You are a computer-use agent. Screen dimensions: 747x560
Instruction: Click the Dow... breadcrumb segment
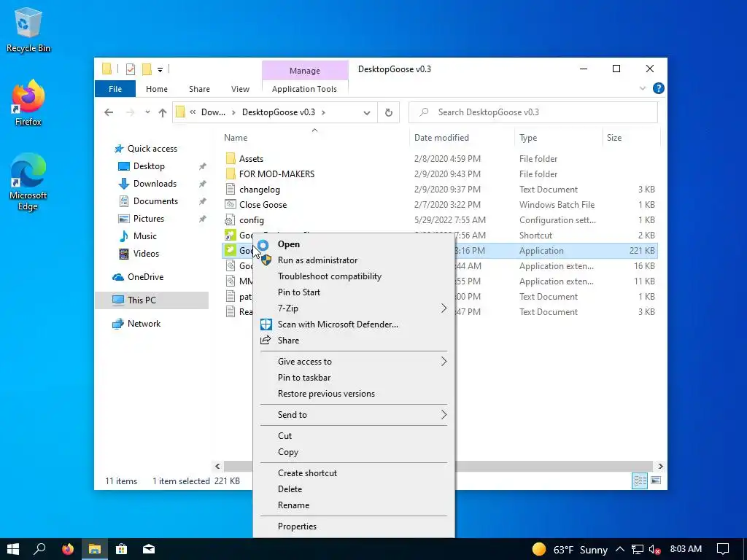tap(213, 112)
